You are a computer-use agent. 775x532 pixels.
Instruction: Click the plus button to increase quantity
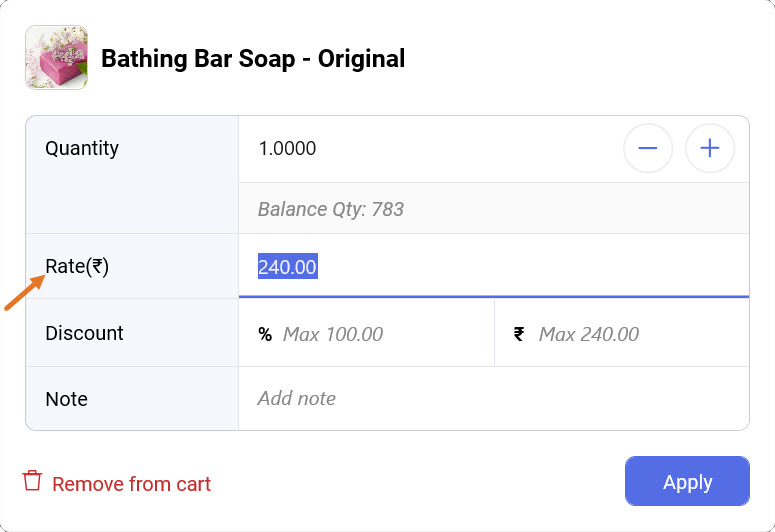click(x=710, y=149)
